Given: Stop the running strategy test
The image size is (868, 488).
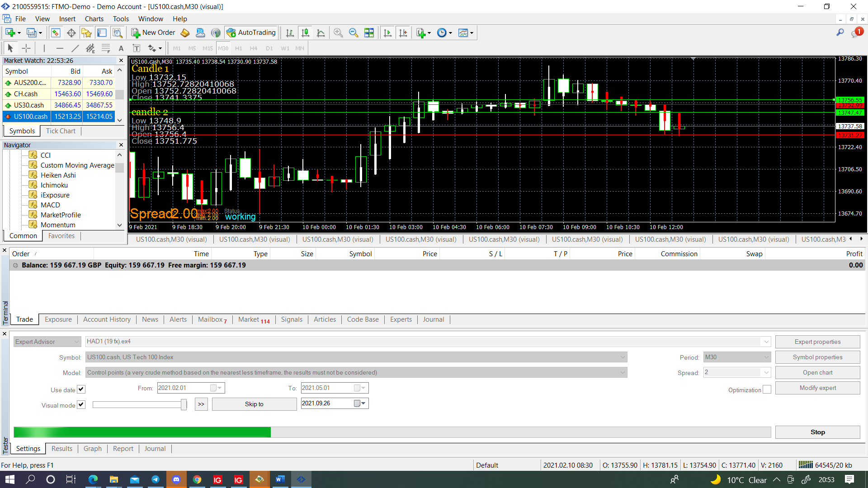Looking at the screenshot, I should [817, 432].
